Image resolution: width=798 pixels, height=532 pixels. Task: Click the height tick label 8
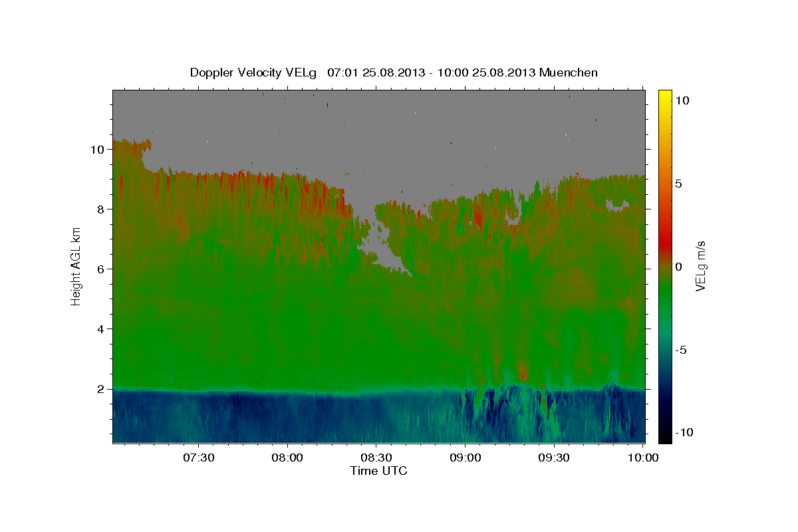101,209
